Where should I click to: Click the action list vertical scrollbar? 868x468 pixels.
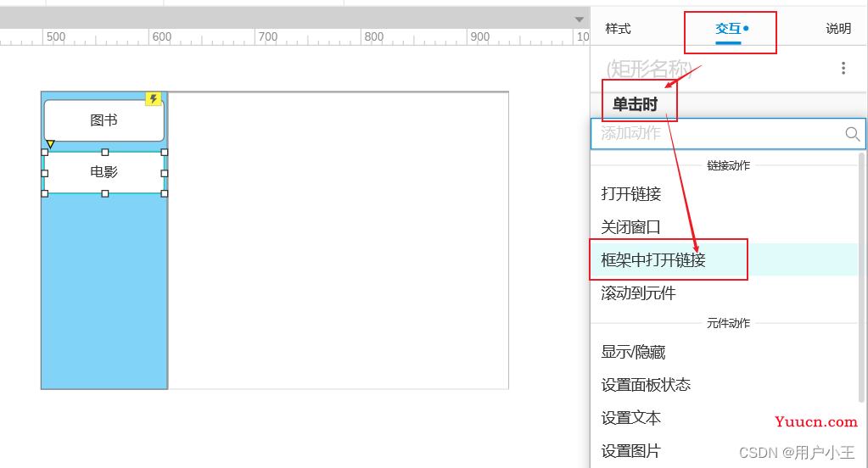(x=861, y=276)
